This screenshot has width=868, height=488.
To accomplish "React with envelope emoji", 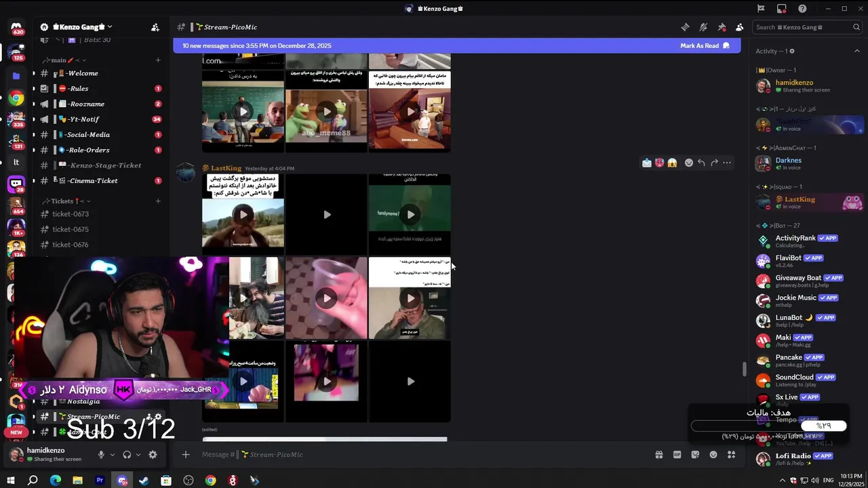I will click(x=647, y=163).
